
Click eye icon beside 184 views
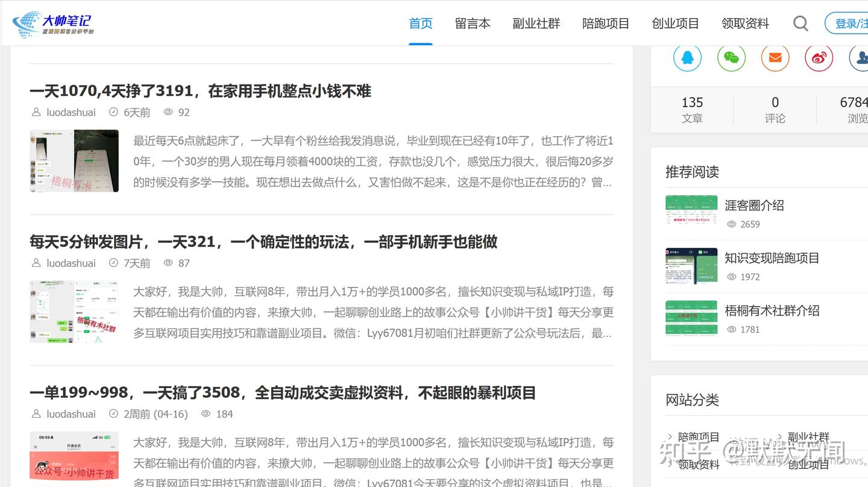(x=206, y=414)
